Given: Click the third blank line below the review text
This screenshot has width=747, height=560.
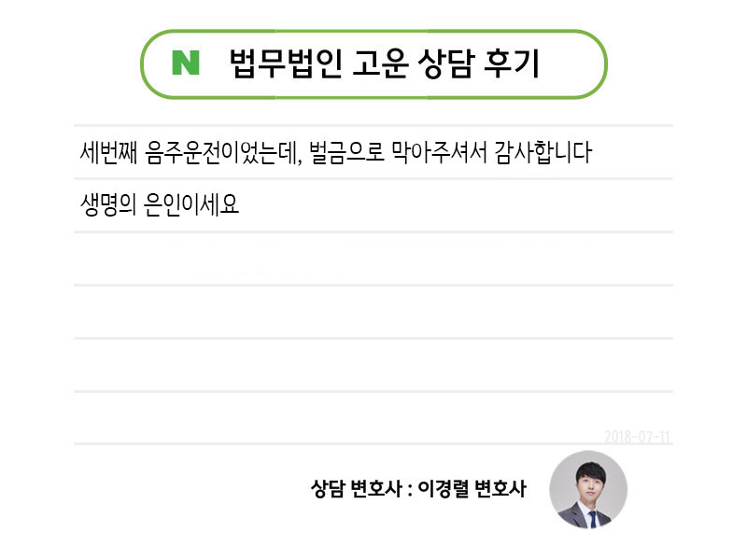Looking at the screenshot, I should point(373,365).
